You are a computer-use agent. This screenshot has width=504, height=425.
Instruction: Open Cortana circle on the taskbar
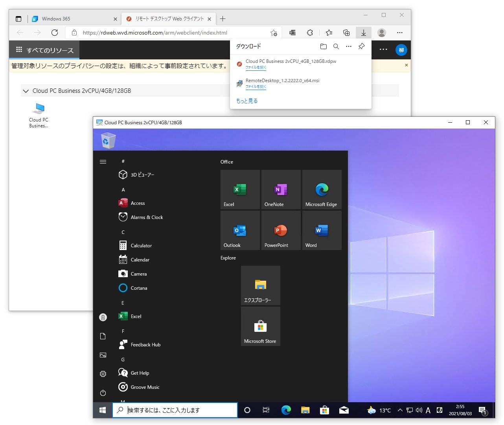[247, 410]
